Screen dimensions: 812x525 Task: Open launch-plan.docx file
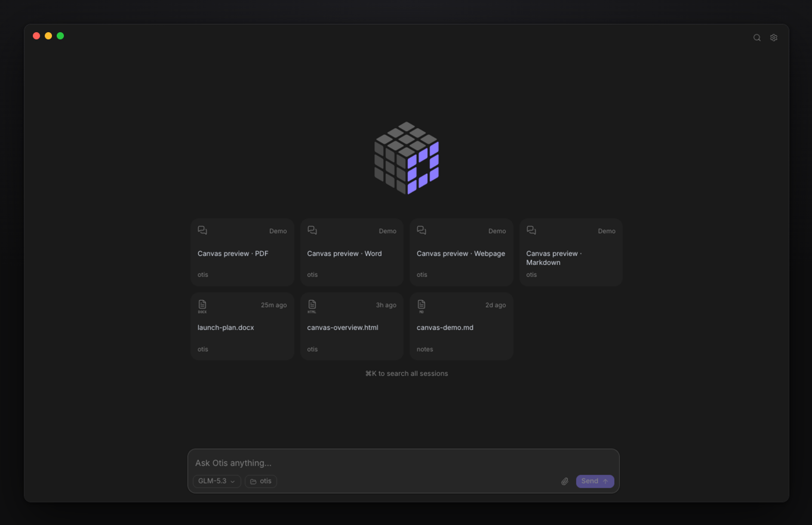click(242, 326)
